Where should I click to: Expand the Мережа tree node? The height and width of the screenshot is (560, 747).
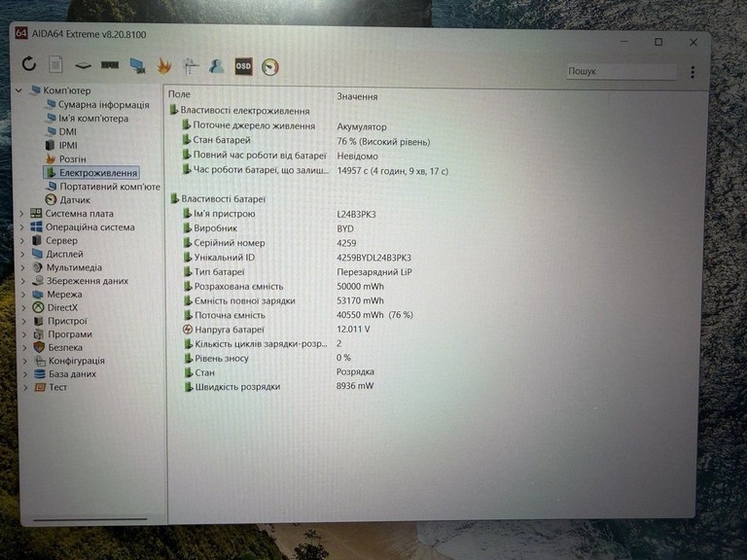[x=23, y=295]
